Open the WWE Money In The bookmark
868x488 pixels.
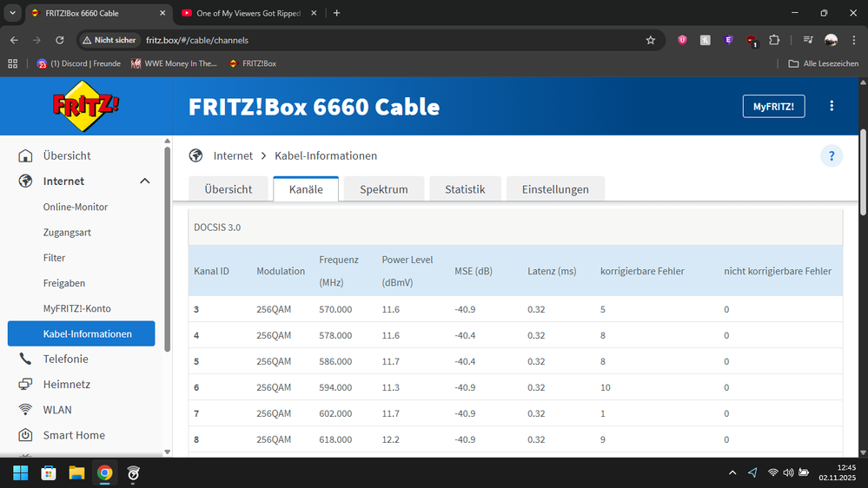174,63
